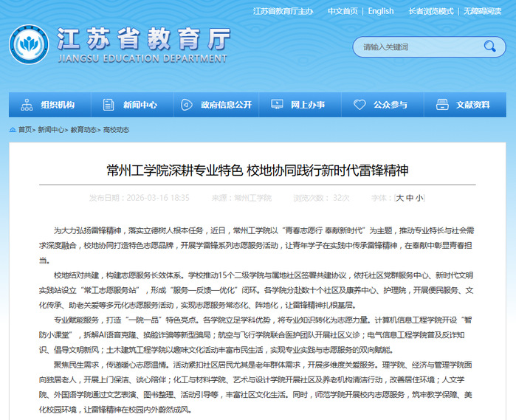The height and width of the screenshot is (420, 516).
Task: Switch to the English site version
Action: [381, 11]
